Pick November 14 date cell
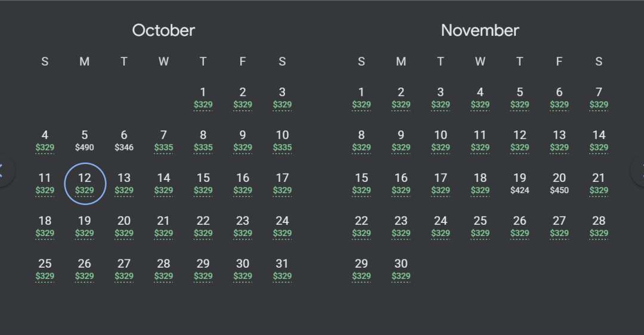The width and height of the screenshot is (644, 335). 599,141
